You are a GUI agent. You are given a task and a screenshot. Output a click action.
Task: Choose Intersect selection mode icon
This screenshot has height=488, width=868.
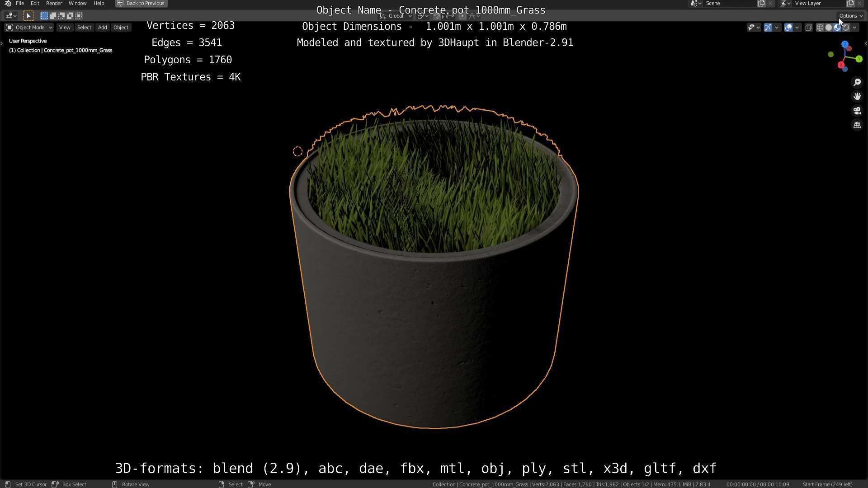click(x=78, y=16)
